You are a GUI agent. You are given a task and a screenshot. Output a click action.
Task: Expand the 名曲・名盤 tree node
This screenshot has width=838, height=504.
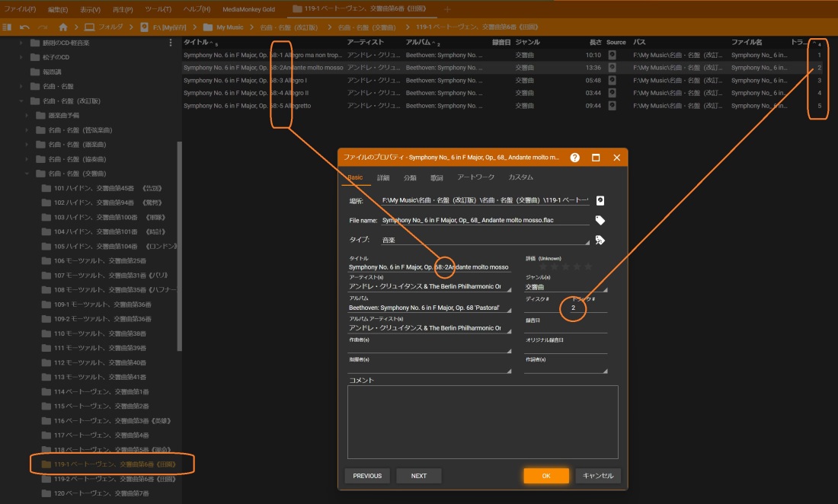coord(21,86)
